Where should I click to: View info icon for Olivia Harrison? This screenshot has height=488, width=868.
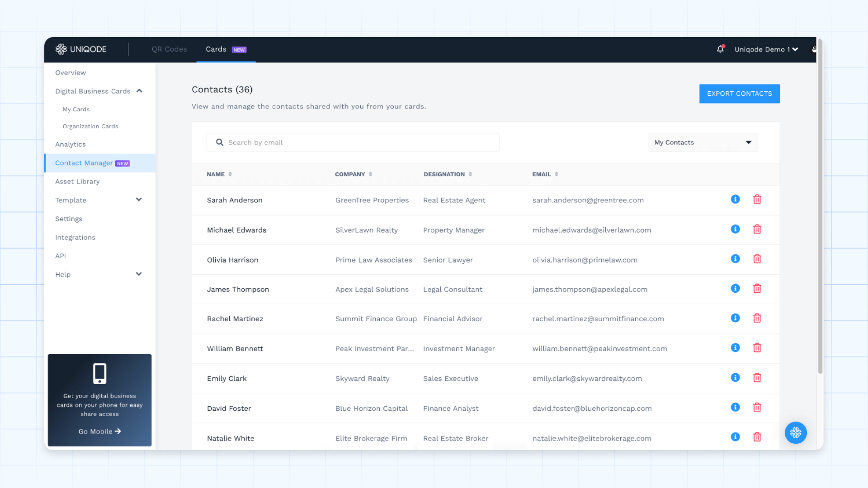(735, 259)
